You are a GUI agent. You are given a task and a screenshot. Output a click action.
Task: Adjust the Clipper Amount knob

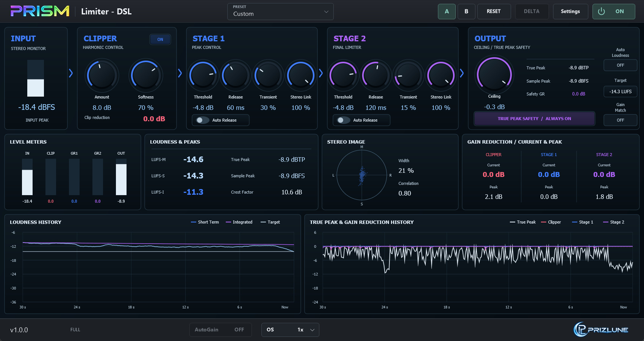tap(102, 75)
